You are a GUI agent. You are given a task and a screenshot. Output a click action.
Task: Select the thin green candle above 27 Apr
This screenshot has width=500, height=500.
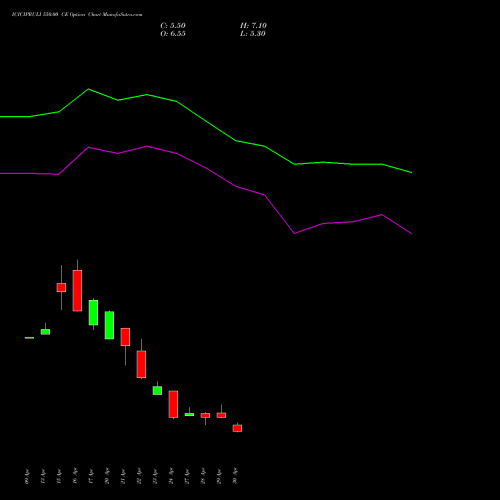[189, 414]
